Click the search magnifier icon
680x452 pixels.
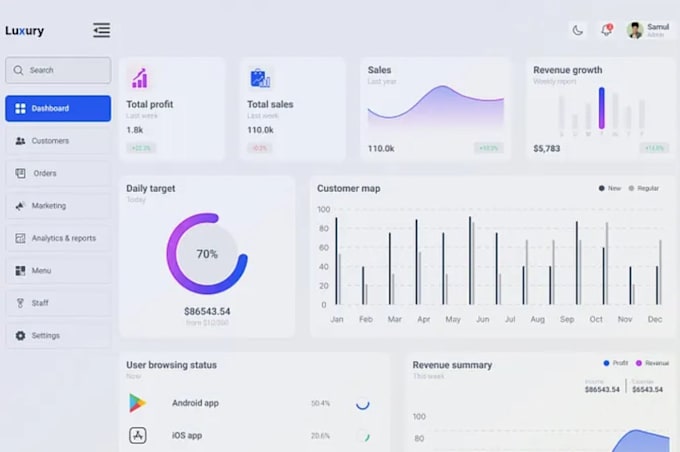[18, 70]
